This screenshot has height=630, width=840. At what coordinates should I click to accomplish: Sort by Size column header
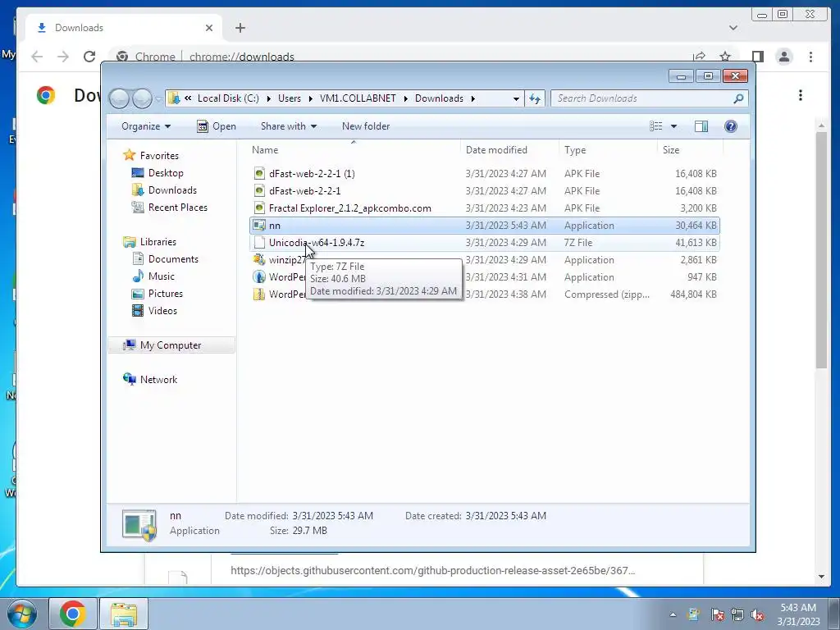(x=690, y=150)
